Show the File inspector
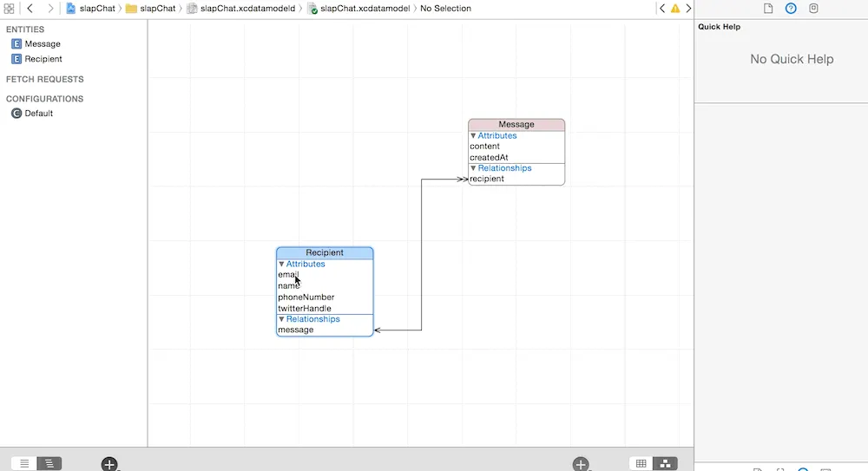868x471 pixels. (x=768, y=9)
